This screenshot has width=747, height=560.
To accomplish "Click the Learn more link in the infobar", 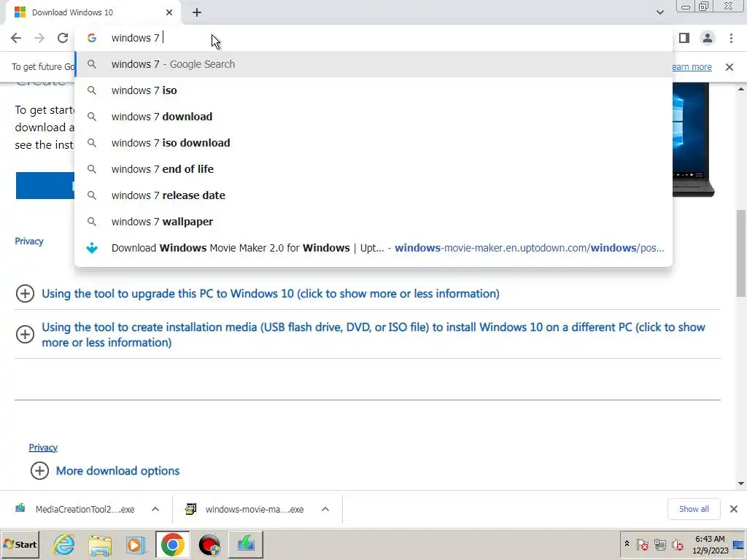I will click(x=692, y=67).
